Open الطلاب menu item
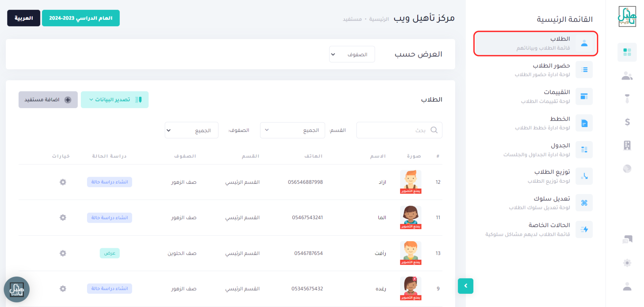Viewport: 644px width, 307px height. (x=535, y=43)
